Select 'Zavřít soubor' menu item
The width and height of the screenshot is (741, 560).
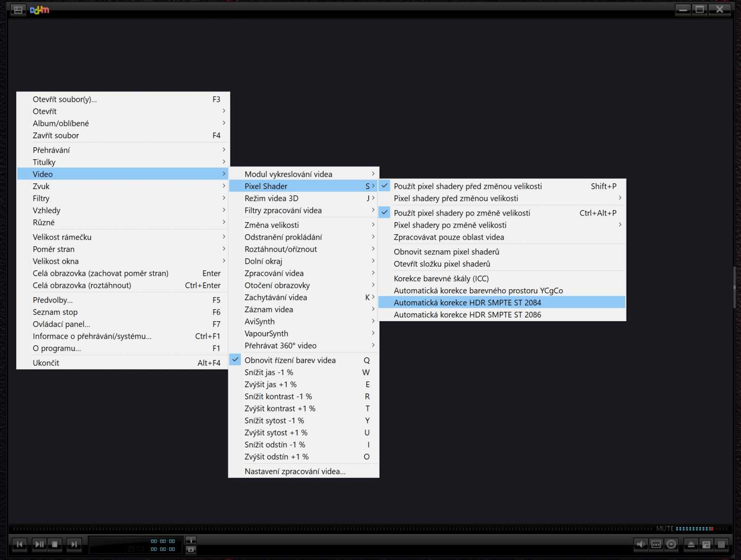coord(123,135)
